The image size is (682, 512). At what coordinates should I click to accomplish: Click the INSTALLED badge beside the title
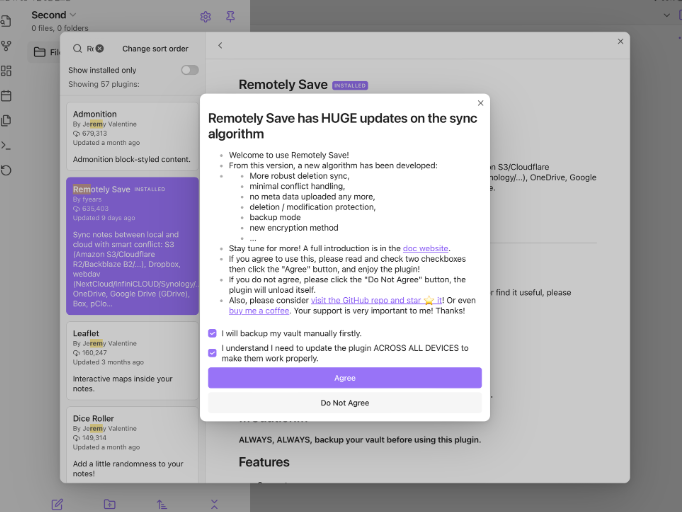click(x=350, y=86)
